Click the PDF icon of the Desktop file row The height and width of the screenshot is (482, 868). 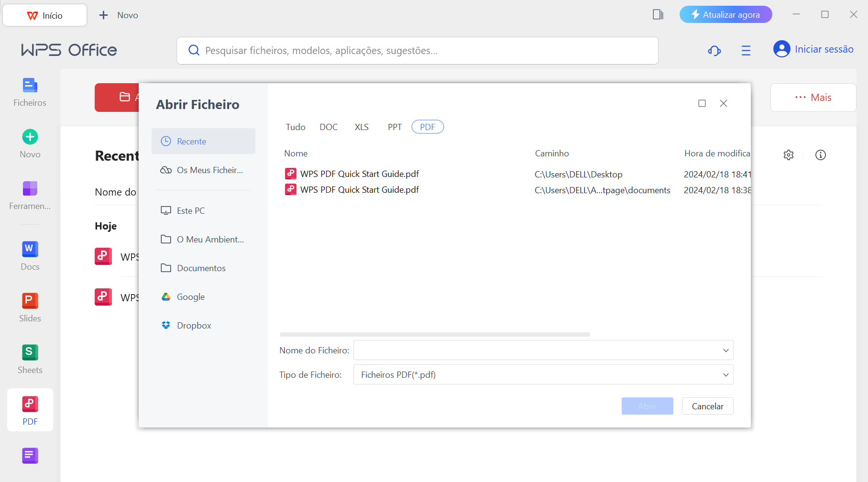coord(291,174)
